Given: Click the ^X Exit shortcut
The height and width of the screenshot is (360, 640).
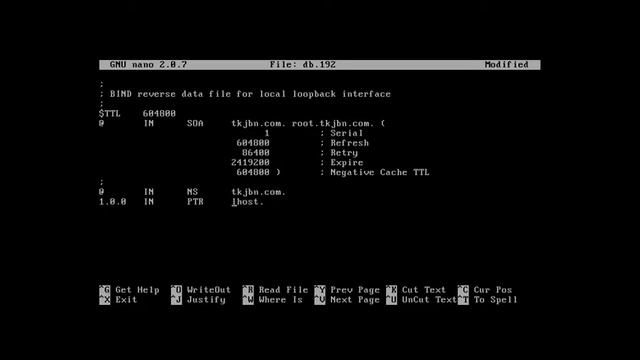Looking at the screenshot, I should pyautogui.click(x=118, y=300).
